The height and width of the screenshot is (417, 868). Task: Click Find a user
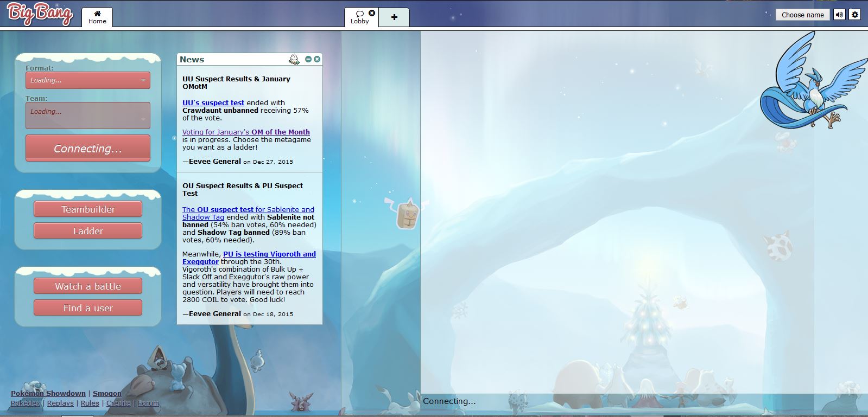point(88,307)
